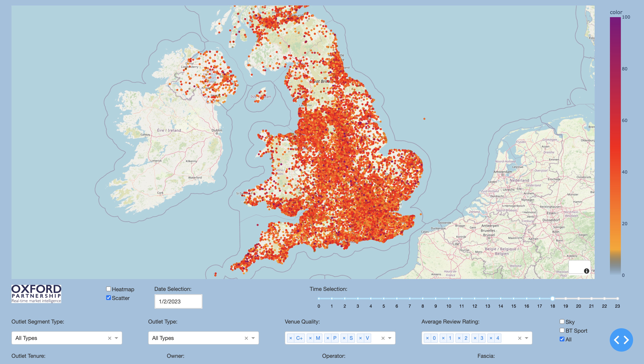This screenshot has height=364, width=644.
Task: Click the Utrecht label on the map
Action: point(508,189)
